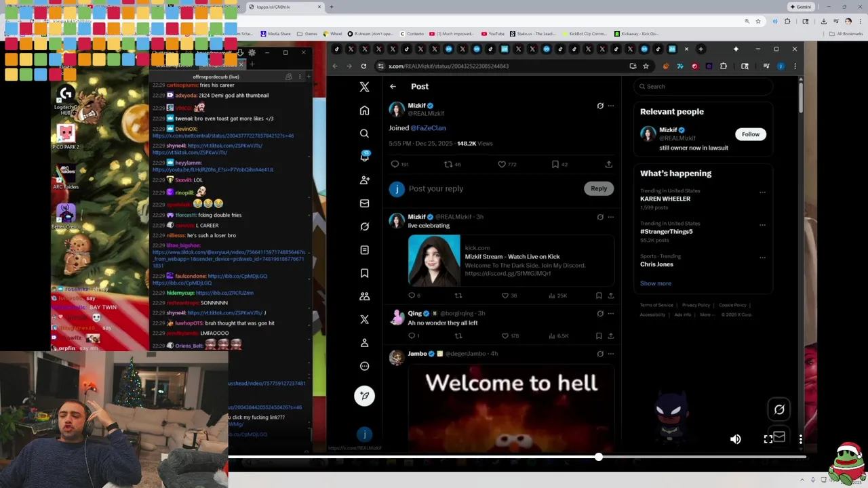The image size is (868, 488).
Task: Go to Home in the X sidebar
Action: coord(364,110)
